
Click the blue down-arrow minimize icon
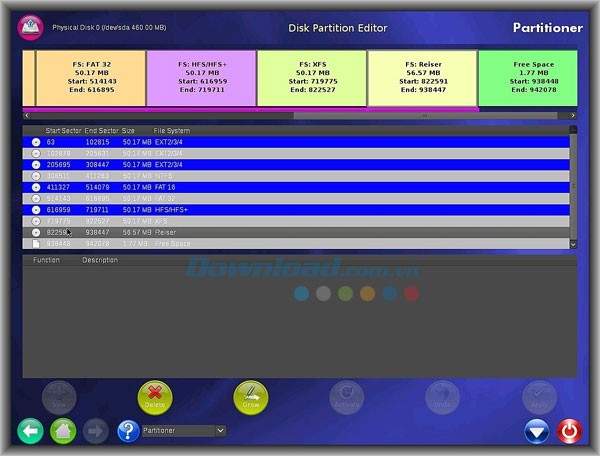coord(537,431)
